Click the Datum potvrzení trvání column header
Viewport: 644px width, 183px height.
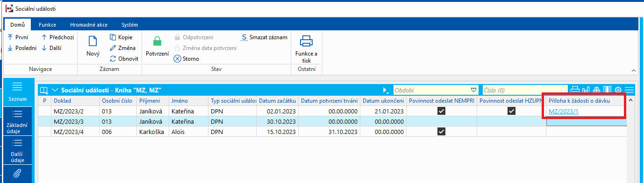(329, 101)
